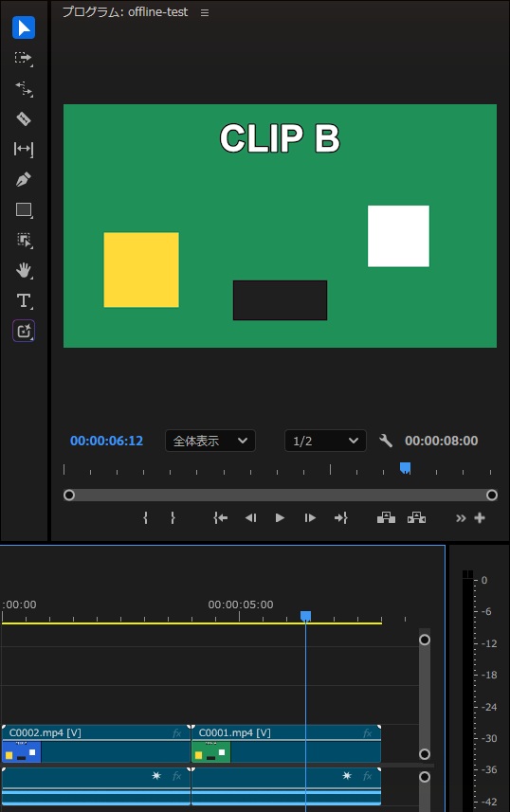Select the Slip tool
This screenshot has width=510, height=812.
(x=24, y=149)
